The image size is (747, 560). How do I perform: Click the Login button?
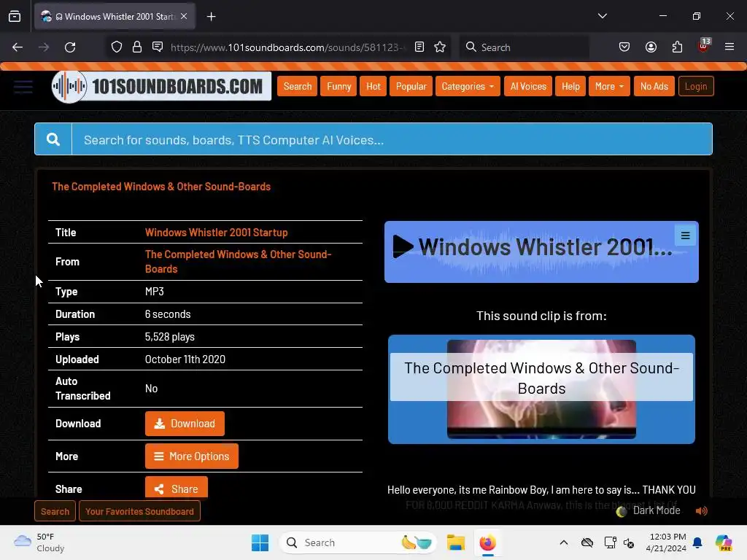click(x=695, y=86)
